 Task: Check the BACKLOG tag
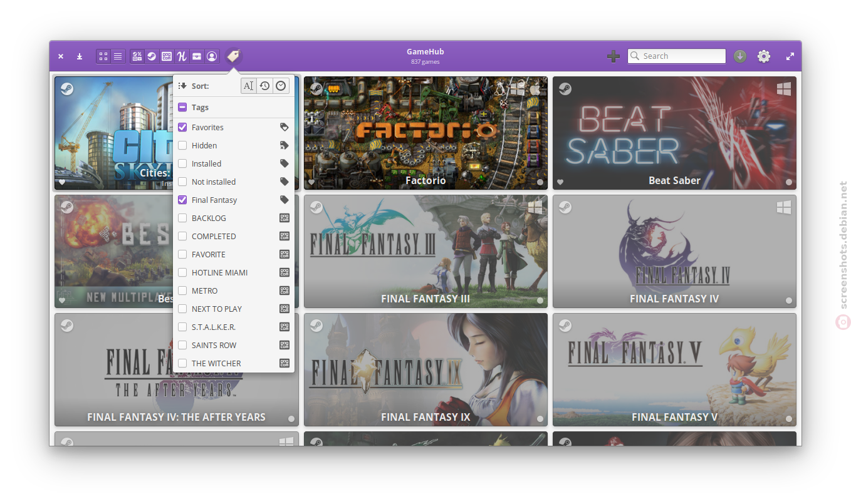pos(182,218)
